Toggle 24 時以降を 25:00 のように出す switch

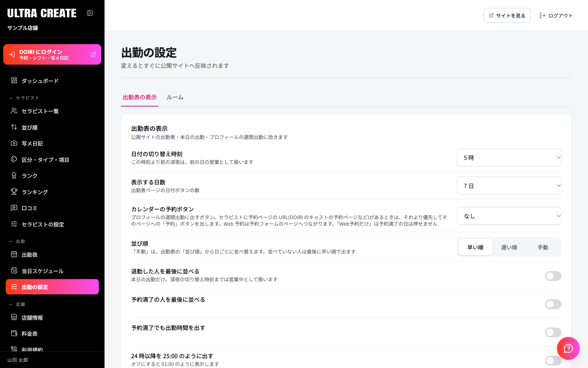click(x=553, y=361)
